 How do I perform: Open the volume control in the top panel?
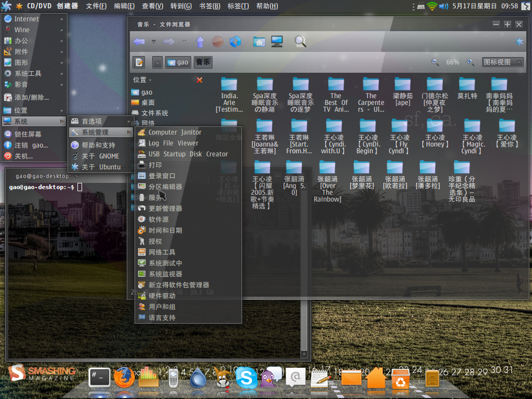click(444, 6)
